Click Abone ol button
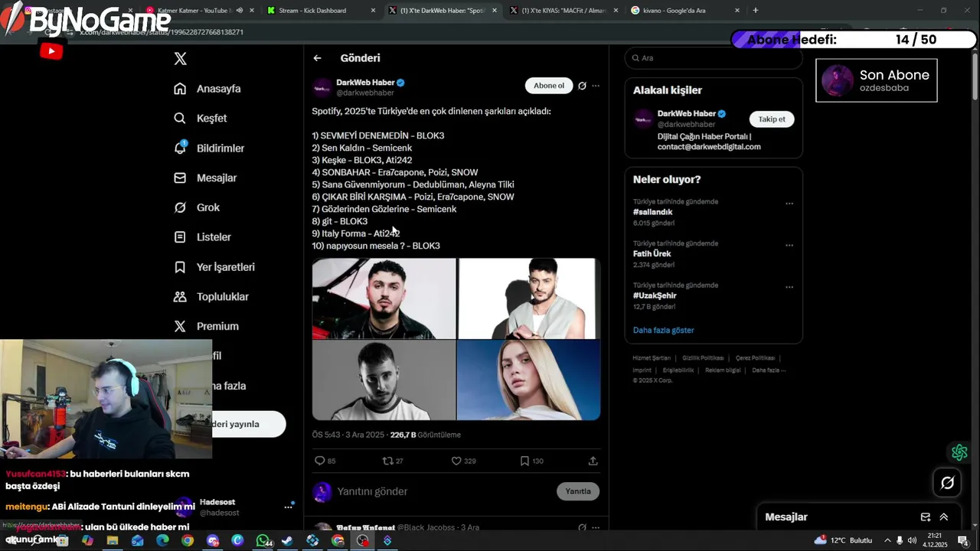The image size is (980, 551). click(549, 86)
